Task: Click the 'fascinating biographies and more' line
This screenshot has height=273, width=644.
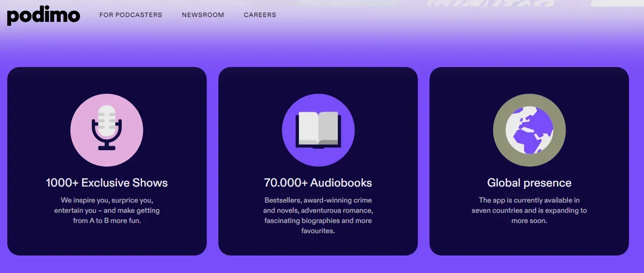Action: click(x=318, y=221)
